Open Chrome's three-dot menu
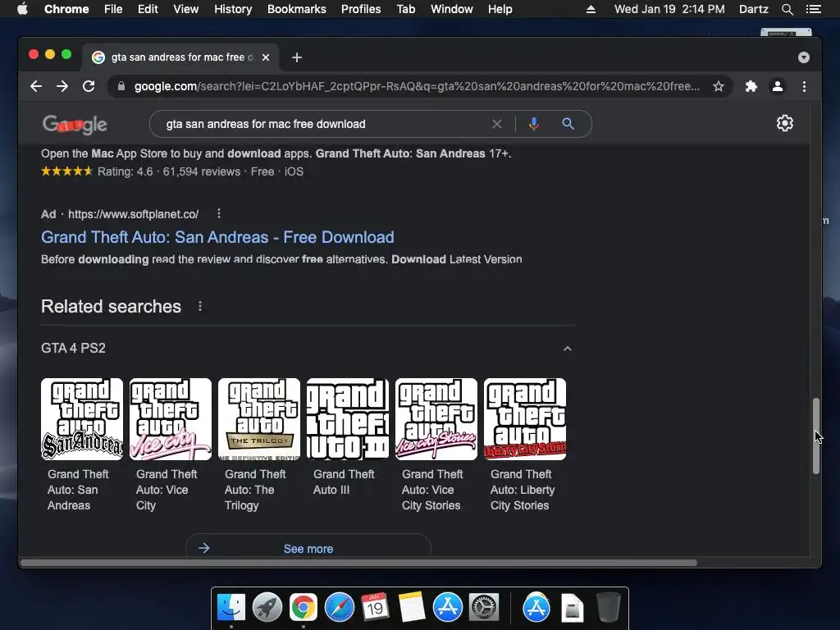 pyautogui.click(x=804, y=86)
